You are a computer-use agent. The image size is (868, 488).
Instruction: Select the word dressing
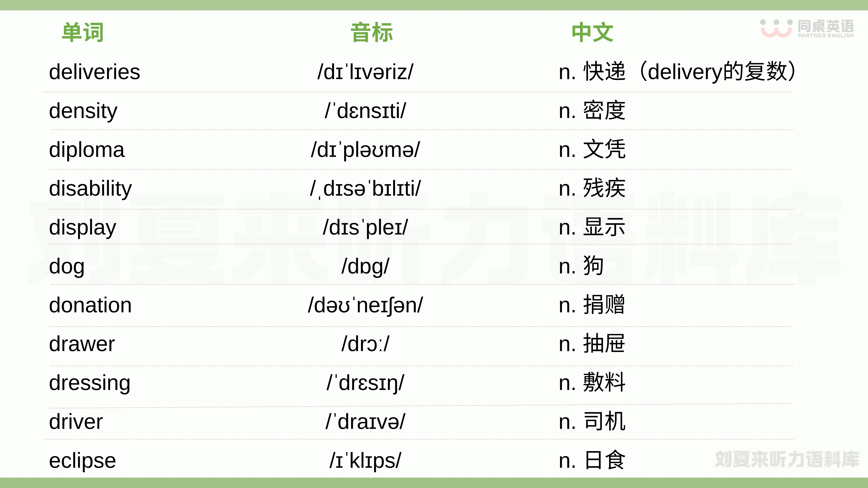coord(90,383)
